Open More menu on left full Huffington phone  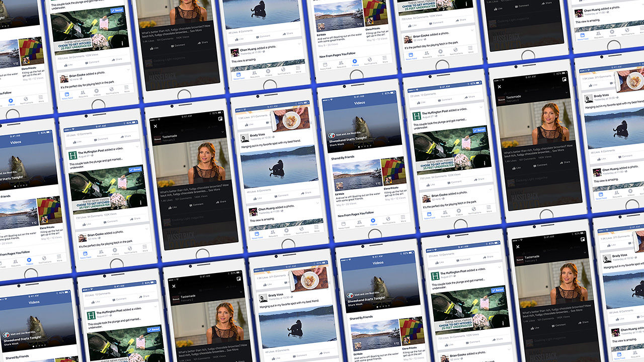pyautogui.click(x=145, y=248)
